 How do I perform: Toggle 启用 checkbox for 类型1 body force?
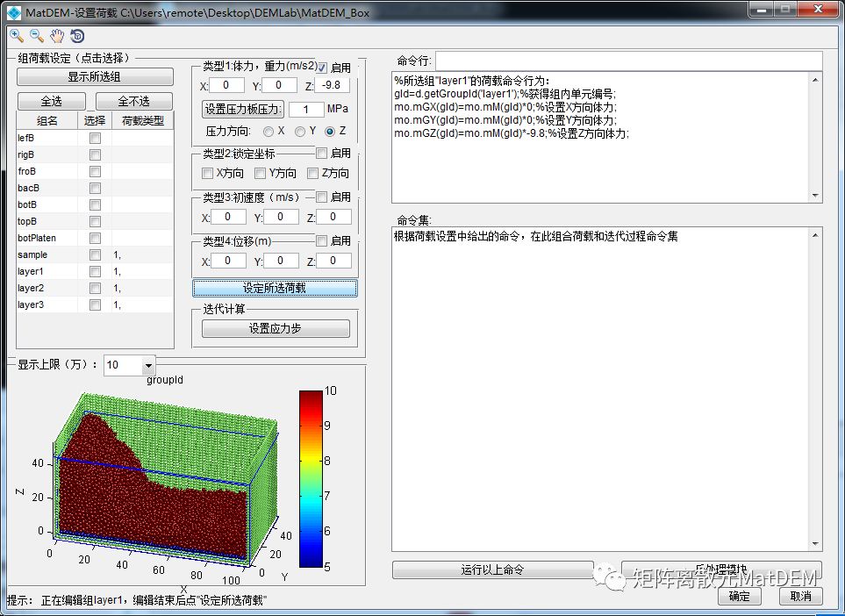pos(322,68)
